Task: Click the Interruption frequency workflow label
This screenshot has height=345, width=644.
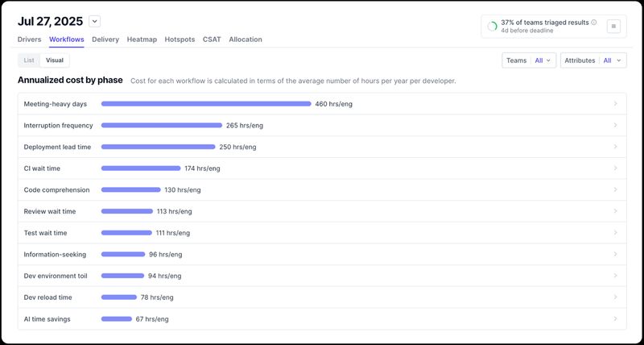Action: [x=58, y=126]
